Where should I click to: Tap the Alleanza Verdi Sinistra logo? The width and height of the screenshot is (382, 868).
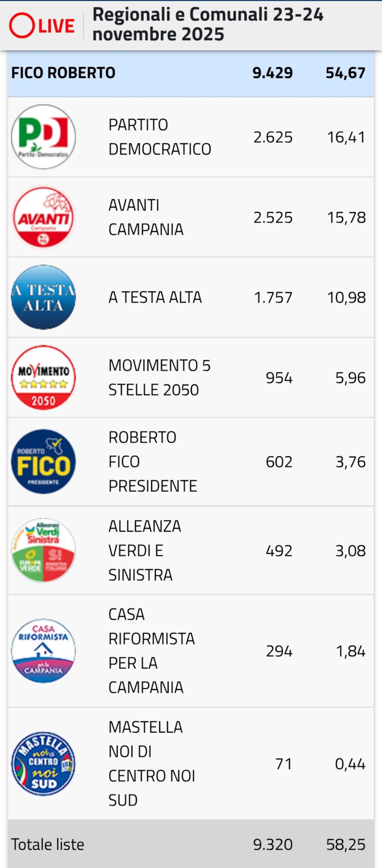[43, 550]
